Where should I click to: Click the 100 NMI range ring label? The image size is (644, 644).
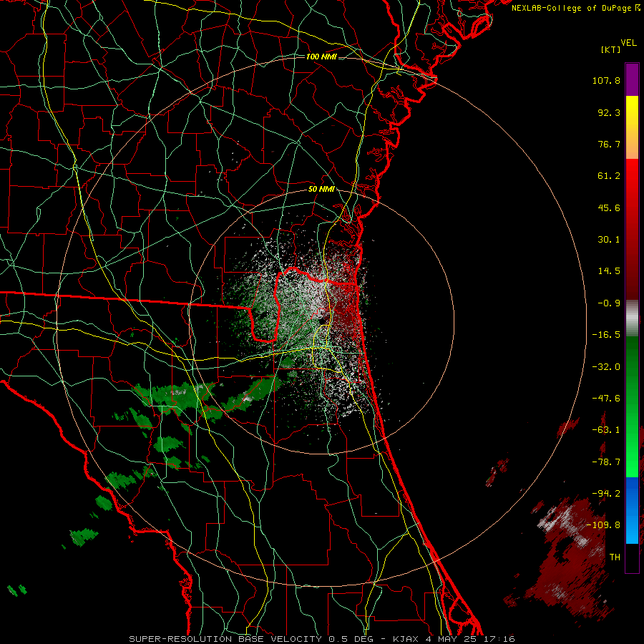321,57
